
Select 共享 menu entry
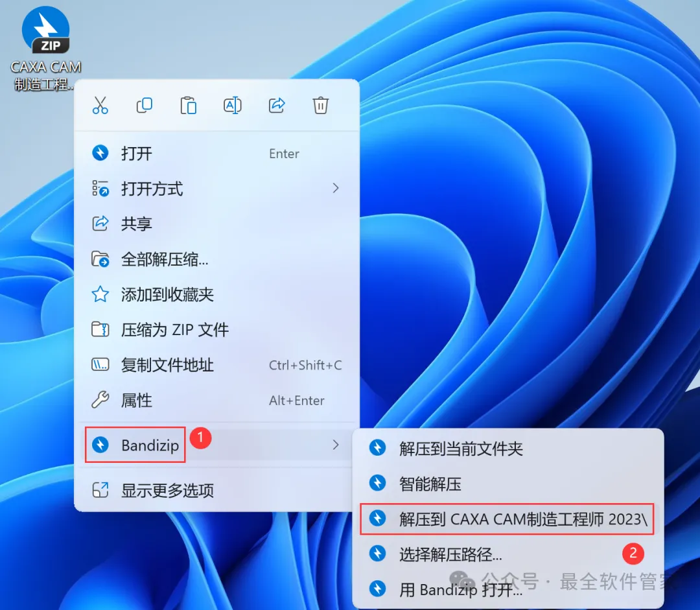pos(216,223)
